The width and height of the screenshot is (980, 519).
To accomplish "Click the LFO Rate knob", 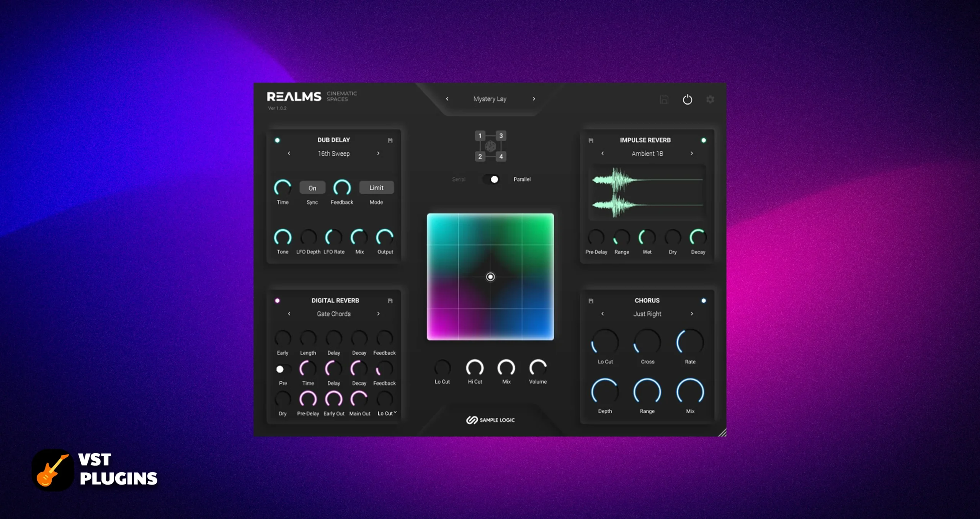I will 334,238.
